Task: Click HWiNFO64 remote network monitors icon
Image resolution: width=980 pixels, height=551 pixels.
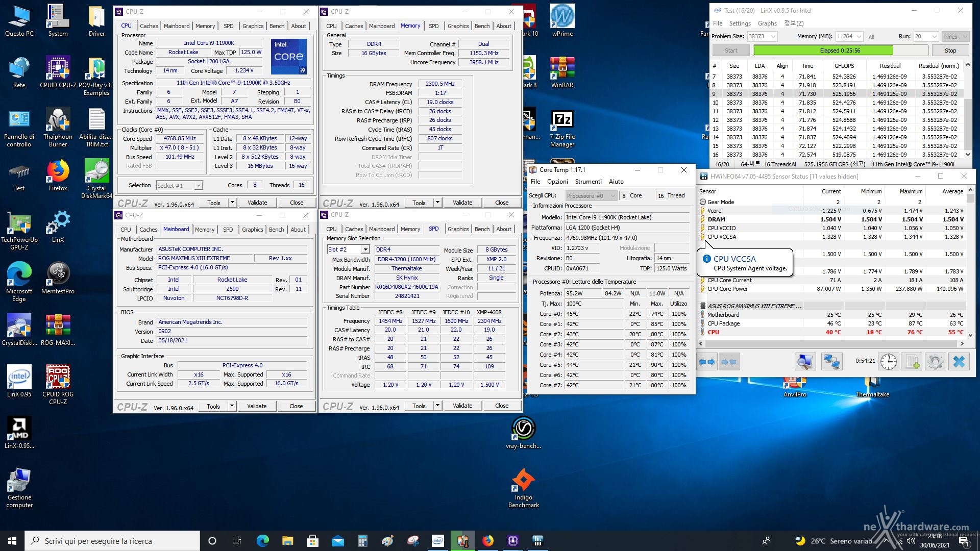Action: (831, 362)
